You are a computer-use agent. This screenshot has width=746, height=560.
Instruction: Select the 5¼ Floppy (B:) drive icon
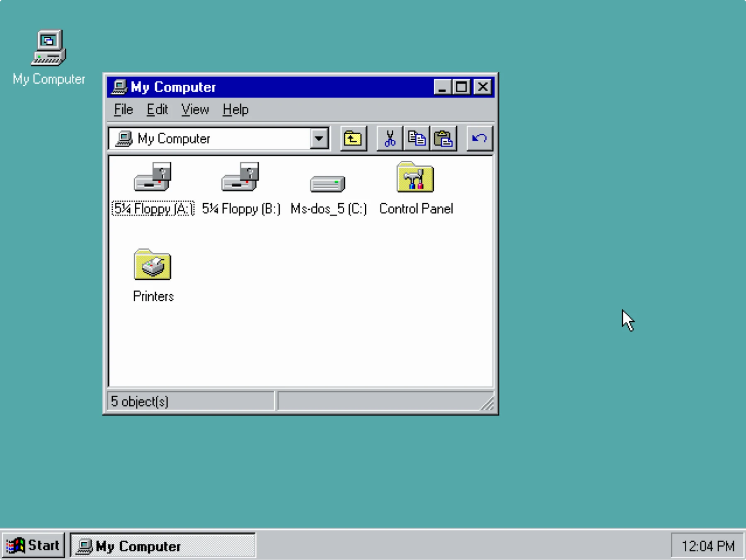point(240,177)
